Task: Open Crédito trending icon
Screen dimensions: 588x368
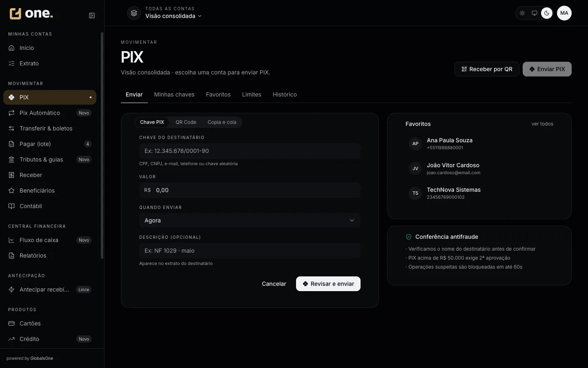Action: point(11,339)
